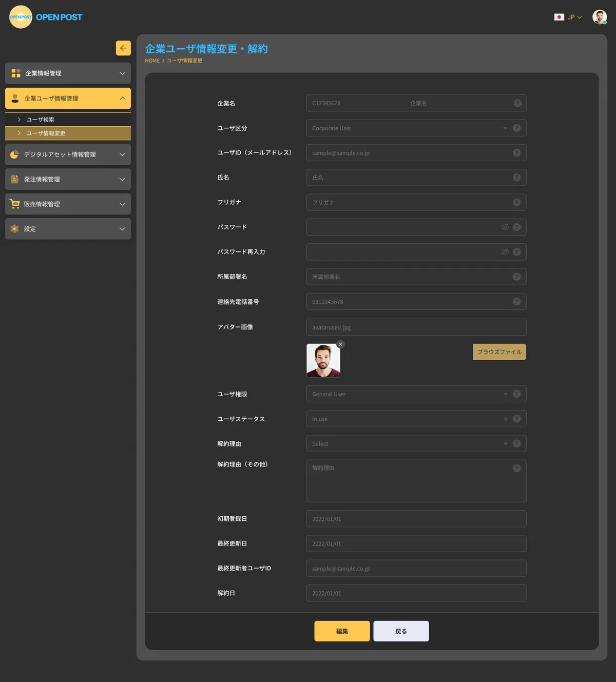Show help for ユーザ権限 field
This screenshot has height=682, width=616.
pos(517,394)
